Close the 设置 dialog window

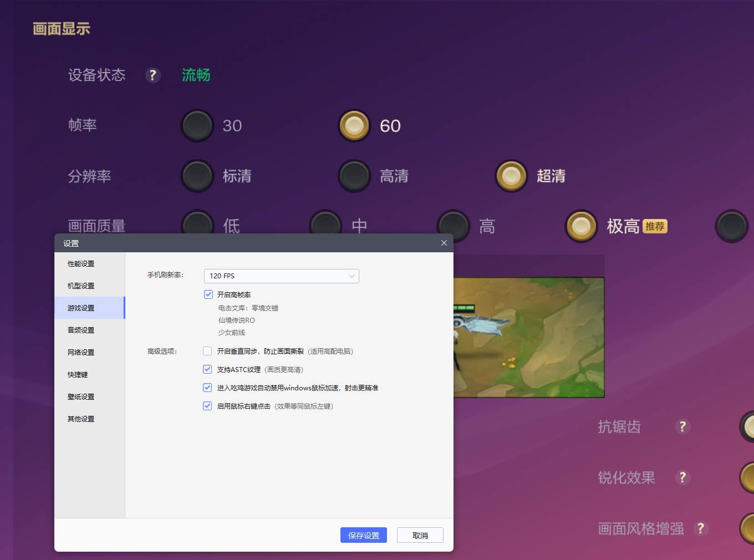[x=444, y=243]
